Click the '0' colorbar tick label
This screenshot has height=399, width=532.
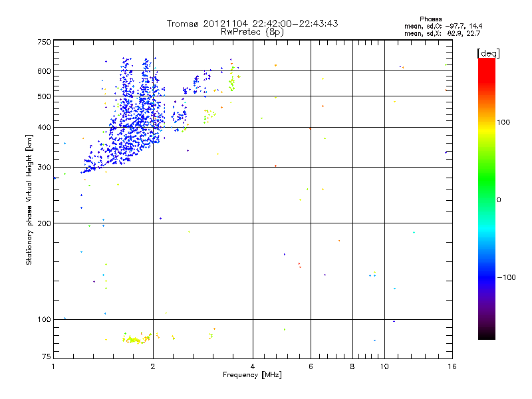coord(498,200)
